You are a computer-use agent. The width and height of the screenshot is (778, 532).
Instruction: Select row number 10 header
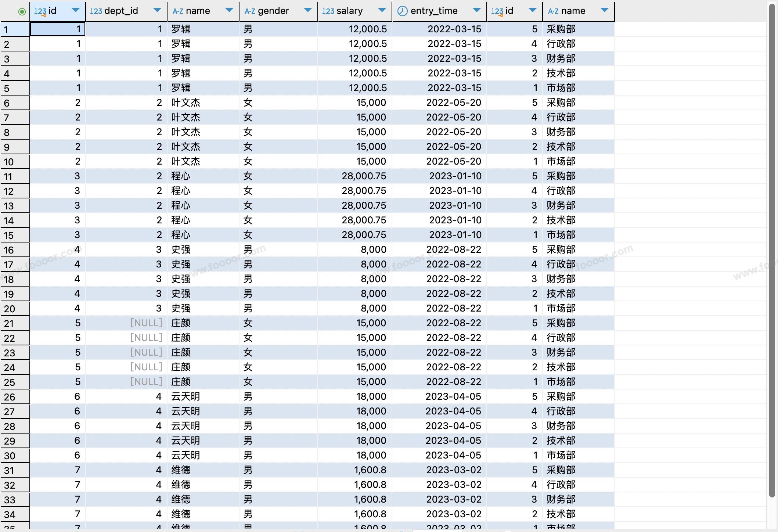tap(15, 162)
